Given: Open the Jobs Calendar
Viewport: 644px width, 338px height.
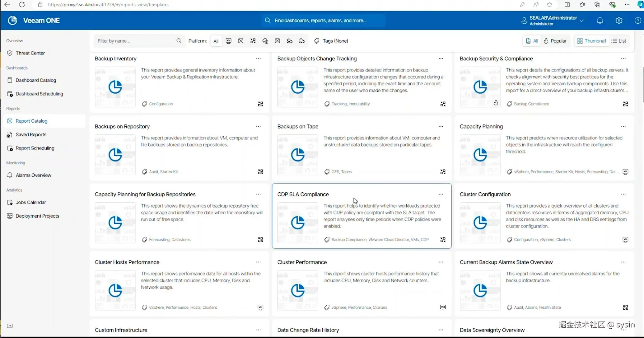Looking at the screenshot, I should coord(30,202).
